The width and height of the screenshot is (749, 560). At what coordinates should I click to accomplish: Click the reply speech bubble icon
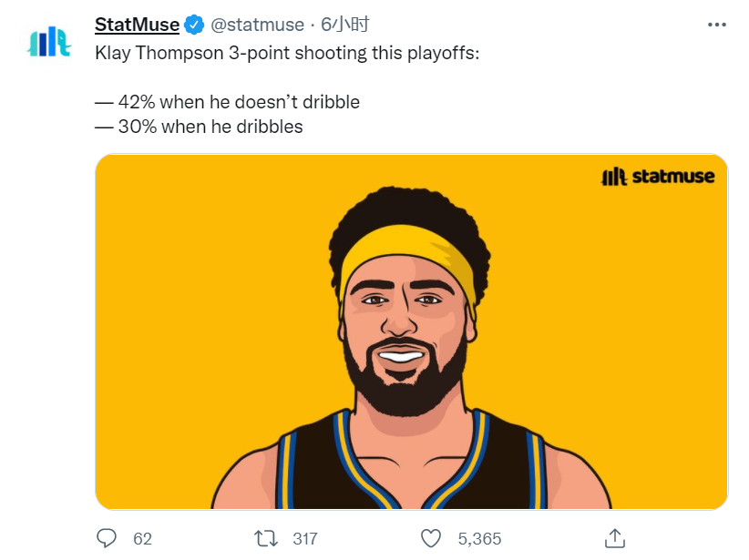pyautogui.click(x=106, y=538)
